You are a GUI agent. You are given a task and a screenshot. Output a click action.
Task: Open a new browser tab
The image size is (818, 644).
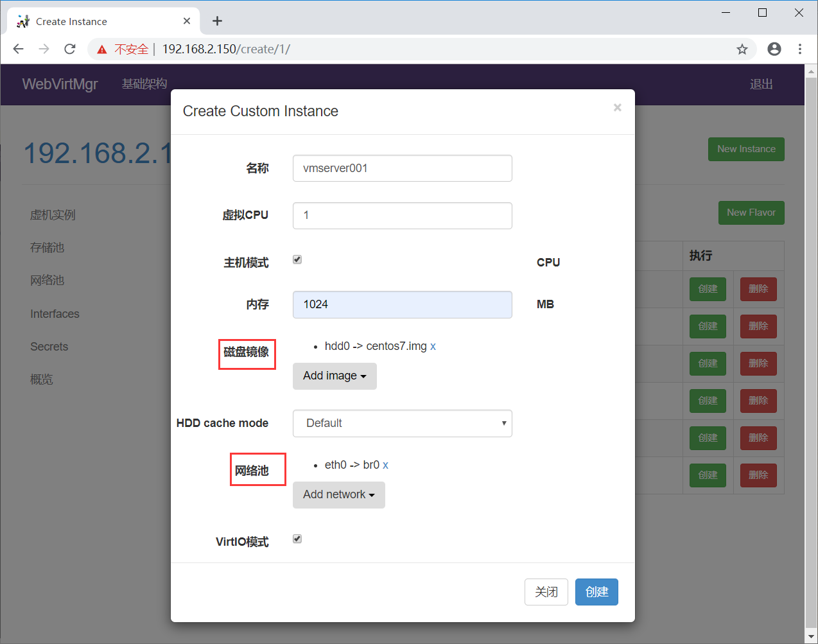coord(217,21)
